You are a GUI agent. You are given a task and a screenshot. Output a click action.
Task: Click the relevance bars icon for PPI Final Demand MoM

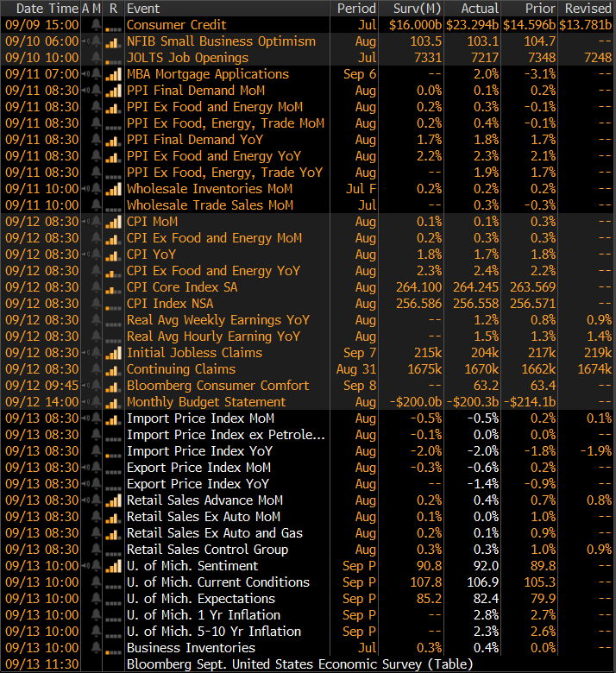pos(113,91)
